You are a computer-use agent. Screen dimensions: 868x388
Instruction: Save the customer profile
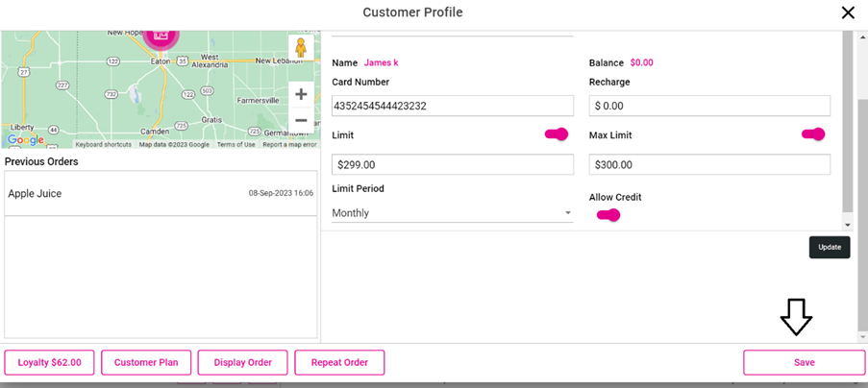(x=804, y=362)
